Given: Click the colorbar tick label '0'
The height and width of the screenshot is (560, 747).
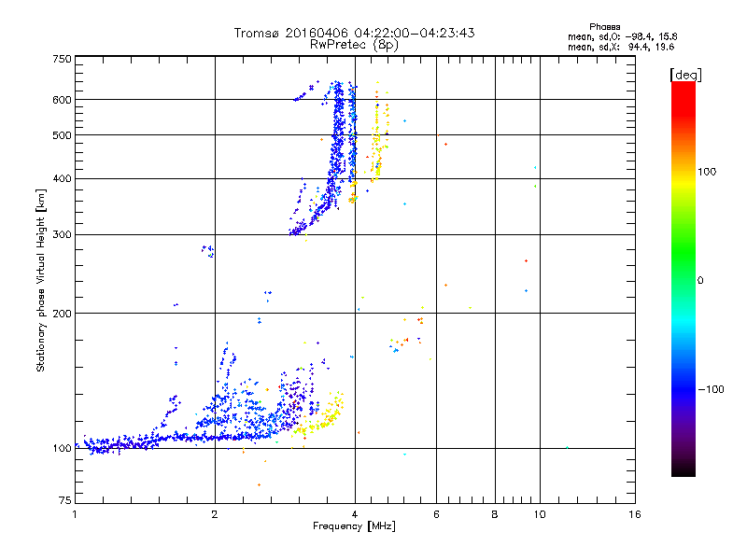Looking at the screenshot, I should tap(700, 281).
